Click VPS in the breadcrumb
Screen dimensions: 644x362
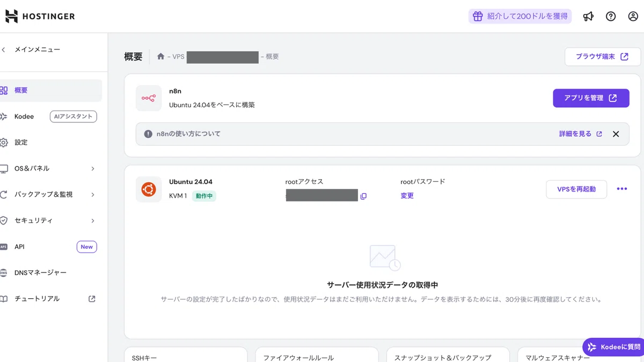[179, 56]
